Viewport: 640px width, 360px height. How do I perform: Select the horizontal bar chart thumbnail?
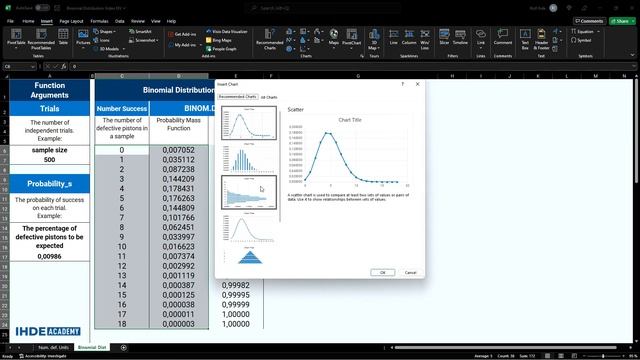pos(249,192)
